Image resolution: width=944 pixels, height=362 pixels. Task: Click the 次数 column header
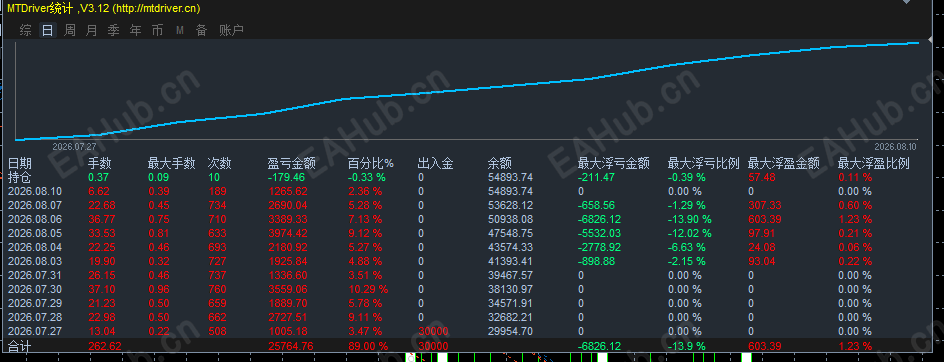coord(219,163)
